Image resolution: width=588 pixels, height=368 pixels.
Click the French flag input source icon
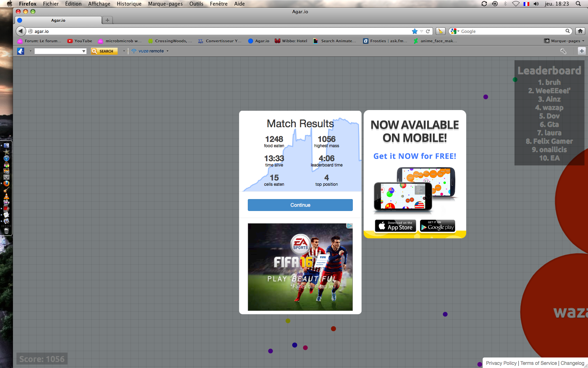pyautogui.click(x=526, y=4)
